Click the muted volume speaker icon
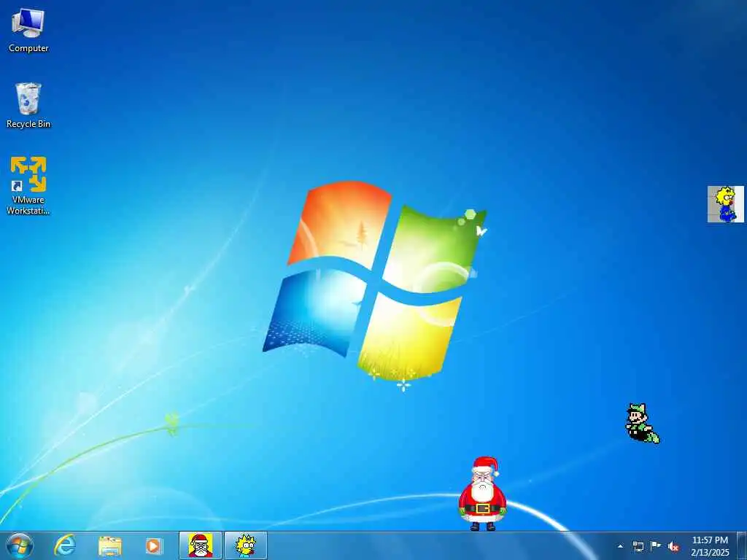 point(673,547)
